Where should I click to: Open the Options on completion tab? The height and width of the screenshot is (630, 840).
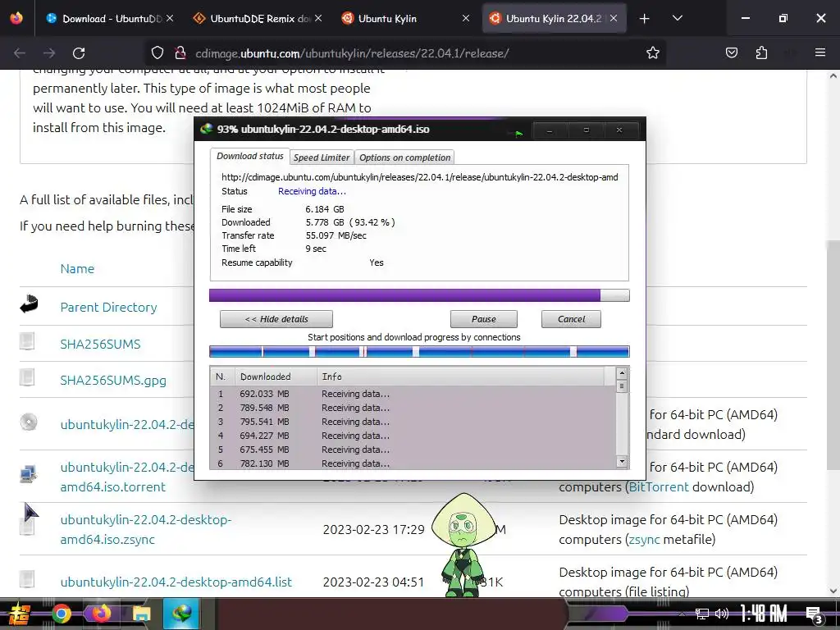pos(404,157)
